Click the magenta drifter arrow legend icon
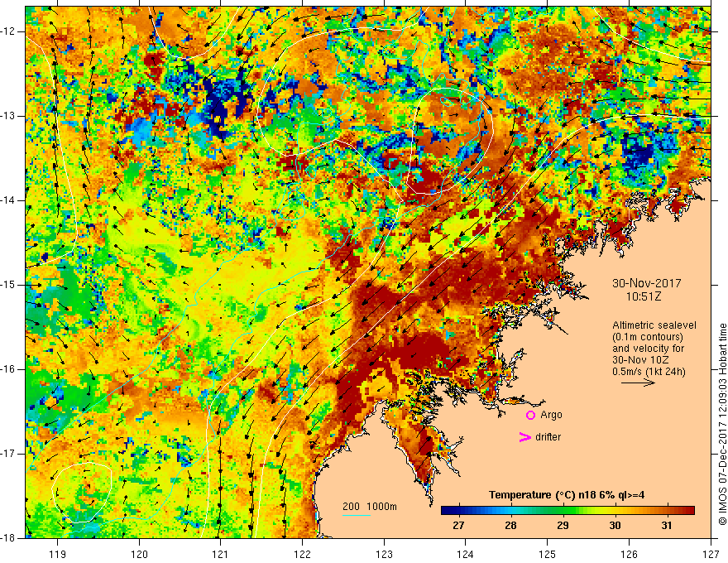The height and width of the screenshot is (563, 728). (x=524, y=437)
